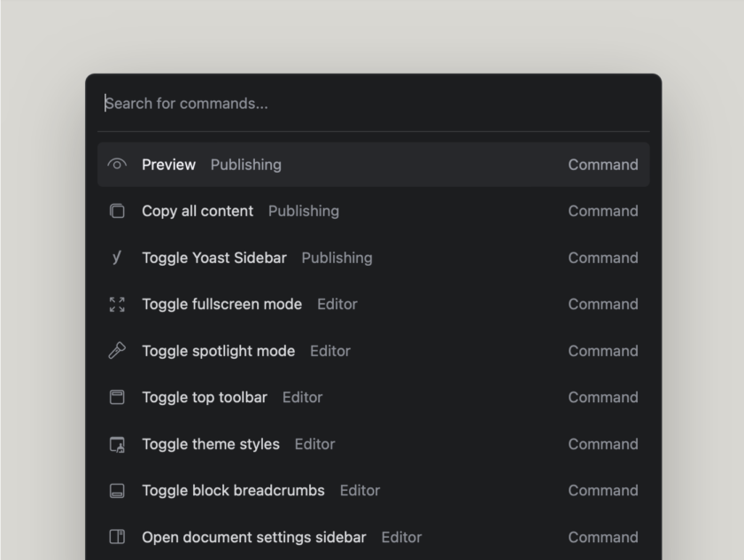Click the eye icon beside Preview
This screenshot has height=560, width=744.
pyautogui.click(x=117, y=165)
